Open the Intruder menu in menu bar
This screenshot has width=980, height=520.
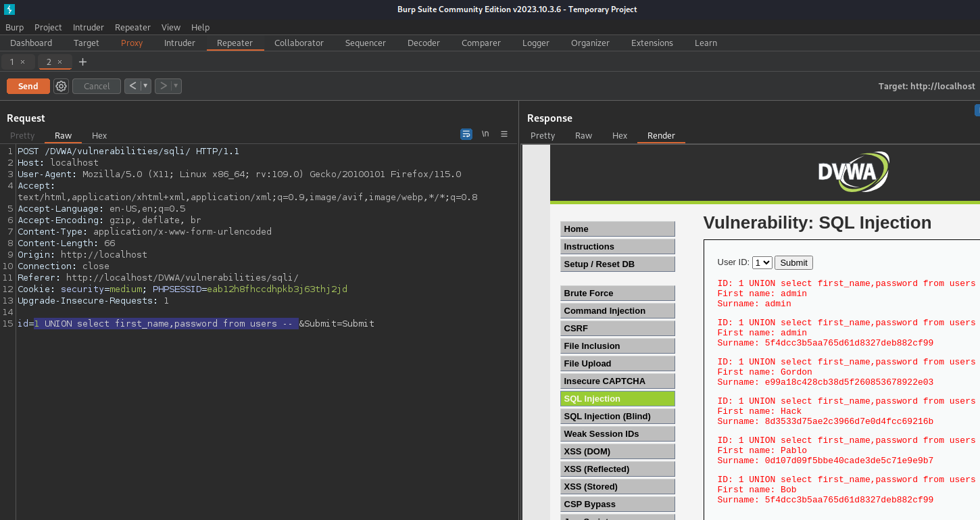pos(89,27)
